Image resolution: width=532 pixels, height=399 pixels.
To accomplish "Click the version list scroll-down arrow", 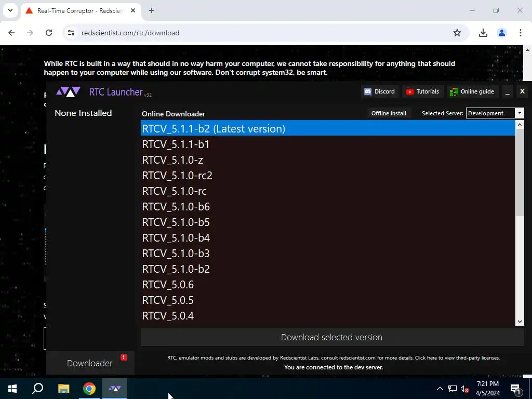I will click(x=520, y=321).
